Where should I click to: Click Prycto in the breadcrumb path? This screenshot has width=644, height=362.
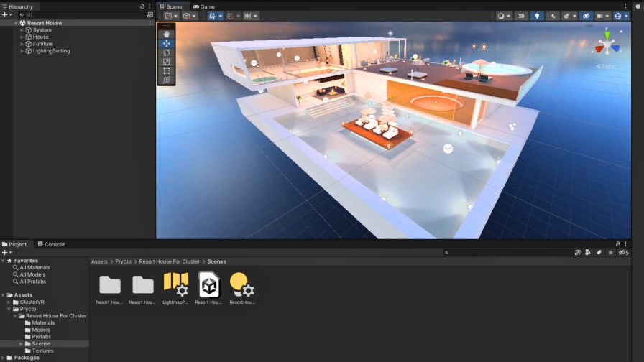coord(123,261)
